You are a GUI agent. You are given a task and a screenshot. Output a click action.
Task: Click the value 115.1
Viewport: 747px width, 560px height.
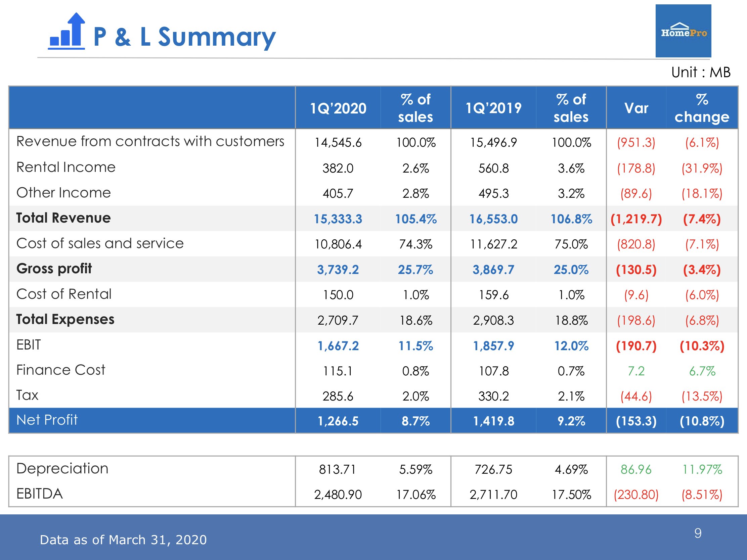(x=338, y=371)
